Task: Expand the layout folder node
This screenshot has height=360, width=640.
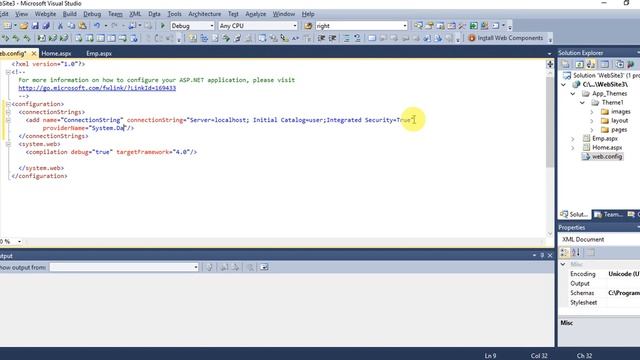Action: [592, 120]
